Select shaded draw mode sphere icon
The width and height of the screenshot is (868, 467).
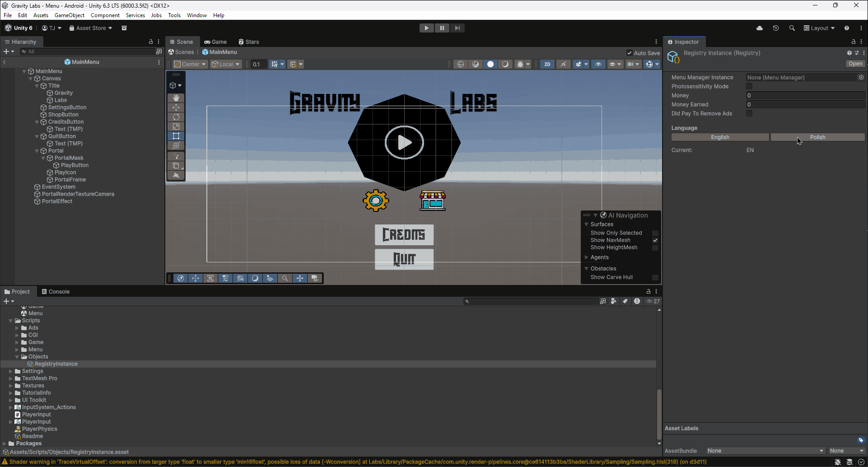(490, 64)
